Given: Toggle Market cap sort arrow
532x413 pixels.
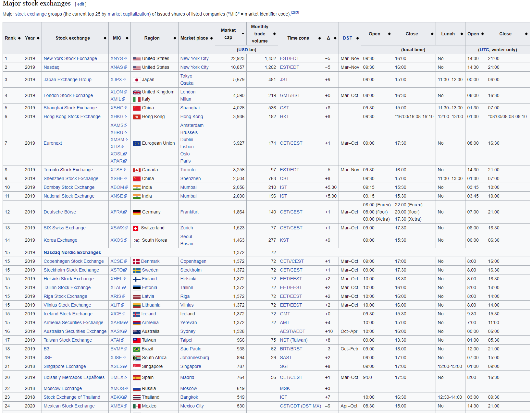Looking at the screenshot, I should [243, 34].
